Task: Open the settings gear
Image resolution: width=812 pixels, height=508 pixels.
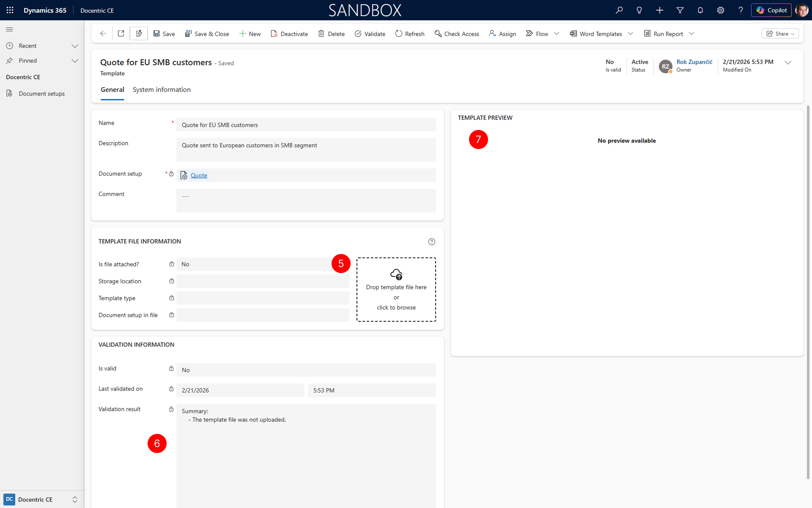Action: 721,10
